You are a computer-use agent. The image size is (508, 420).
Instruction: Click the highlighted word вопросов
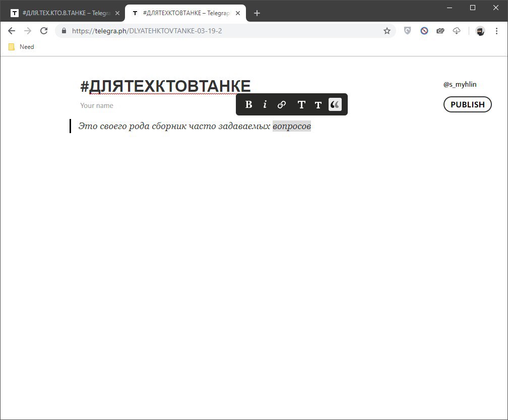point(292,126)
